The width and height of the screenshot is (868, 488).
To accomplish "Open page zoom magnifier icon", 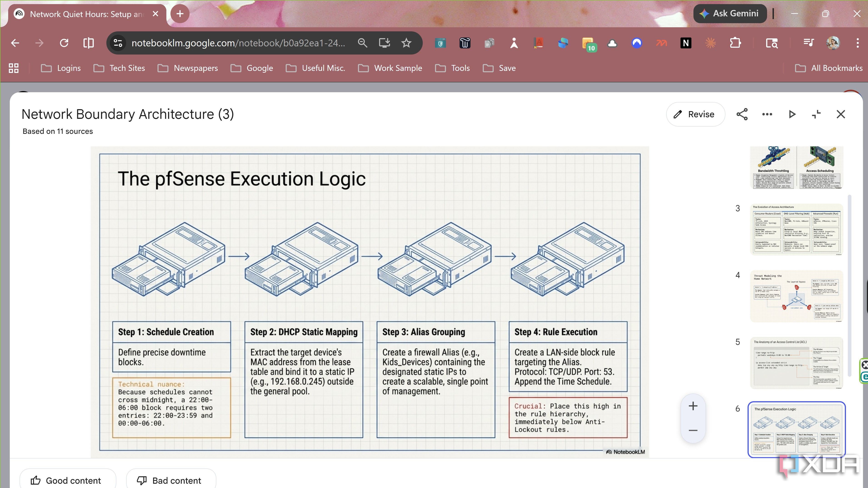I will [x=363, y=43].
